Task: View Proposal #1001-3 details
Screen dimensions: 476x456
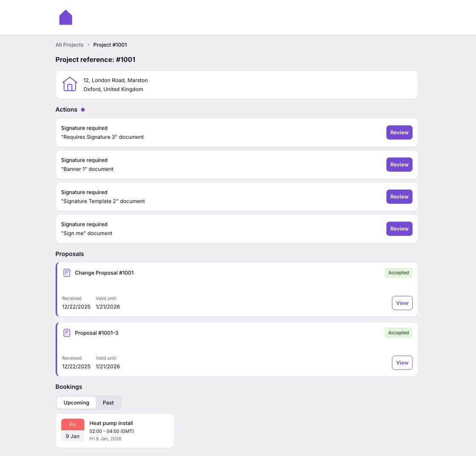Action: (402, 363)
